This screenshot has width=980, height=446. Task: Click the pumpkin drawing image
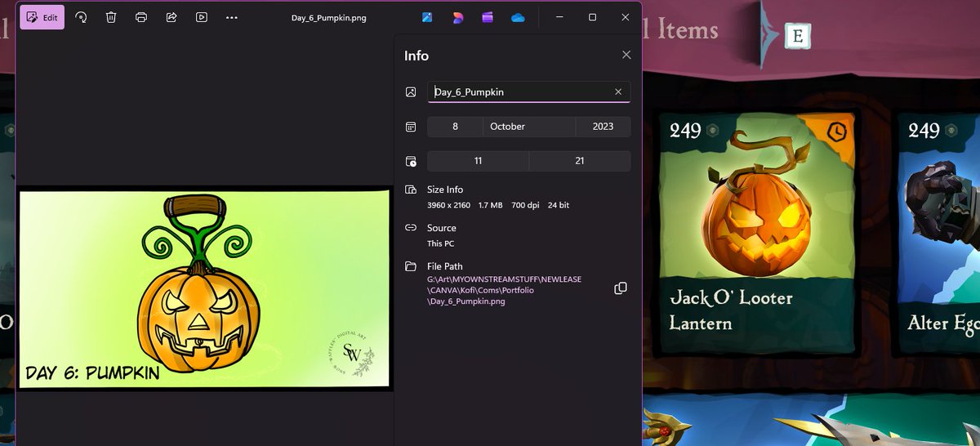204,289
